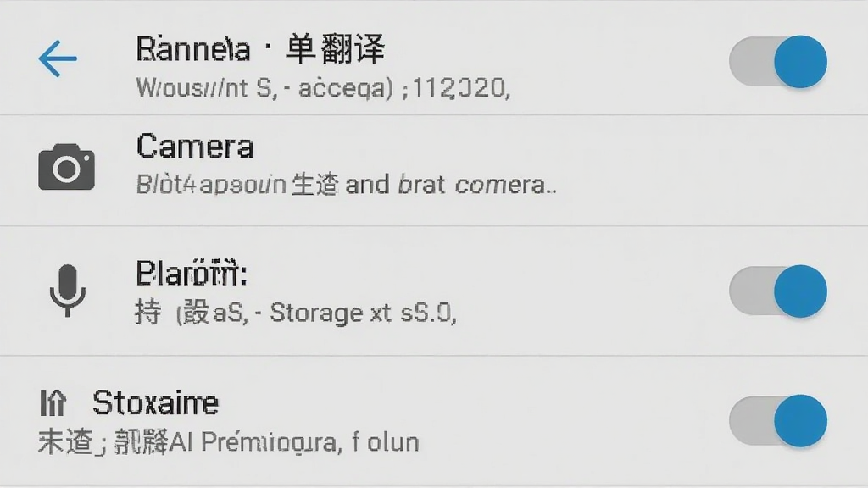Viewport: 868px width, 488px height.
Task: Click the subtitle mentioning 112020
Action: coord(323,88)
